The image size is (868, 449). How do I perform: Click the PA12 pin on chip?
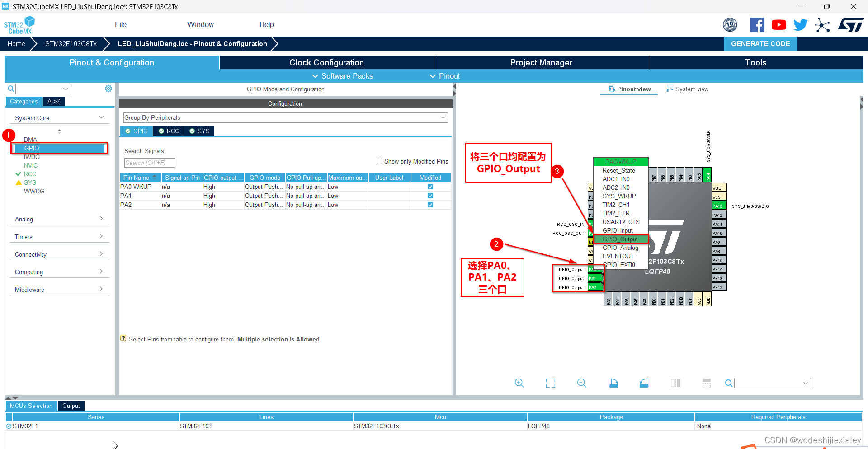[719, 215]
